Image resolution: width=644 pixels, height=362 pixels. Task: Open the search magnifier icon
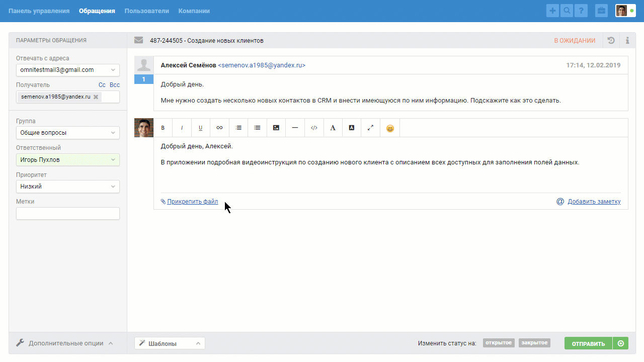567,11
